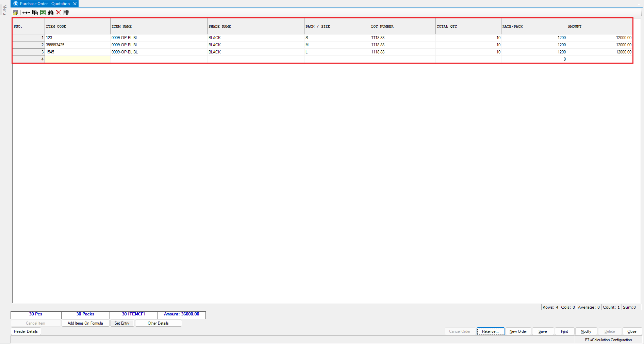Click Add Items On Formula button
The width and height of the screenshot is (644, 344).
point(85,323)
